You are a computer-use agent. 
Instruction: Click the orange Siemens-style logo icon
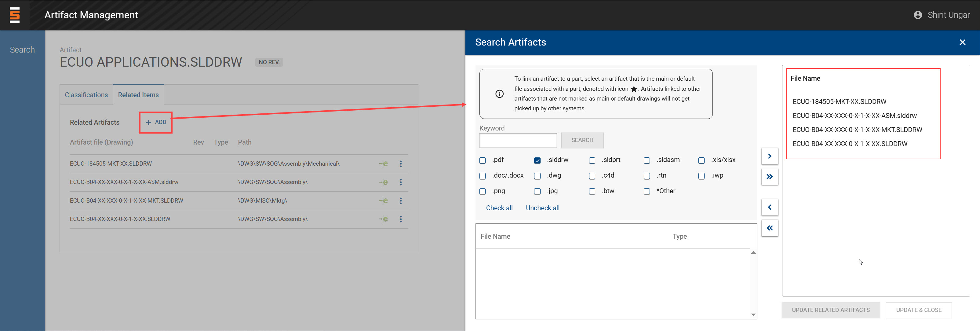coord(14,15)
